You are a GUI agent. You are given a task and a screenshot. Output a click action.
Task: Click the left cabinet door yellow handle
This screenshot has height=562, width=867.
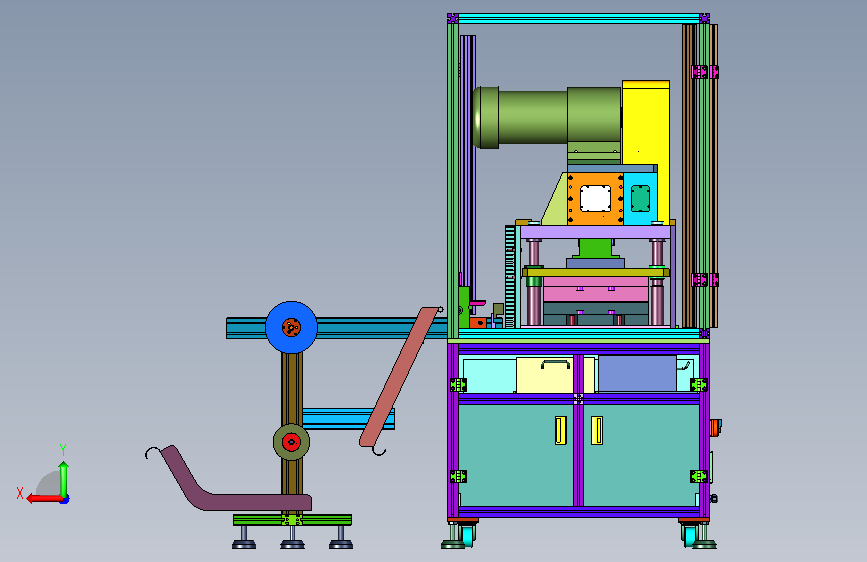pos(561,430)
